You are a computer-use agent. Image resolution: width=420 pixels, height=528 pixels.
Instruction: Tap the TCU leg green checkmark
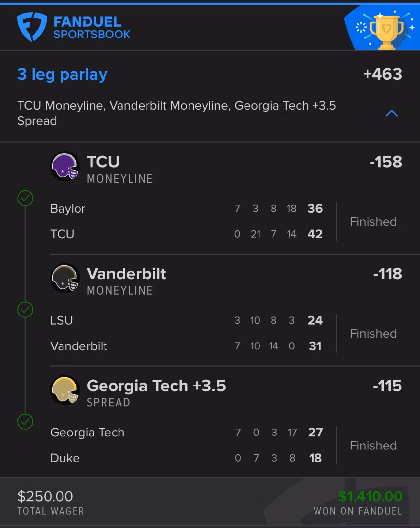pyautogui.click(x=25, y=198)
